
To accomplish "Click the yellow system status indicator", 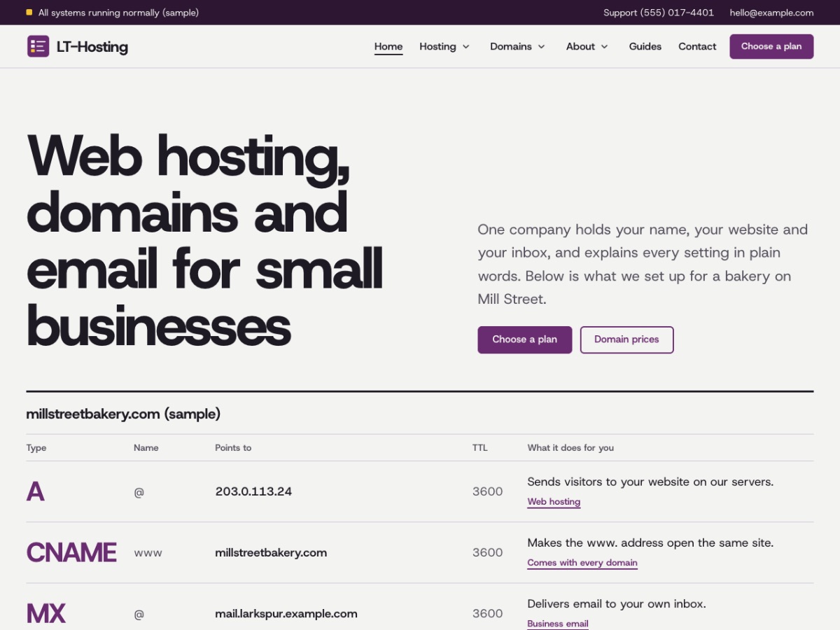I will pos(29,13).
